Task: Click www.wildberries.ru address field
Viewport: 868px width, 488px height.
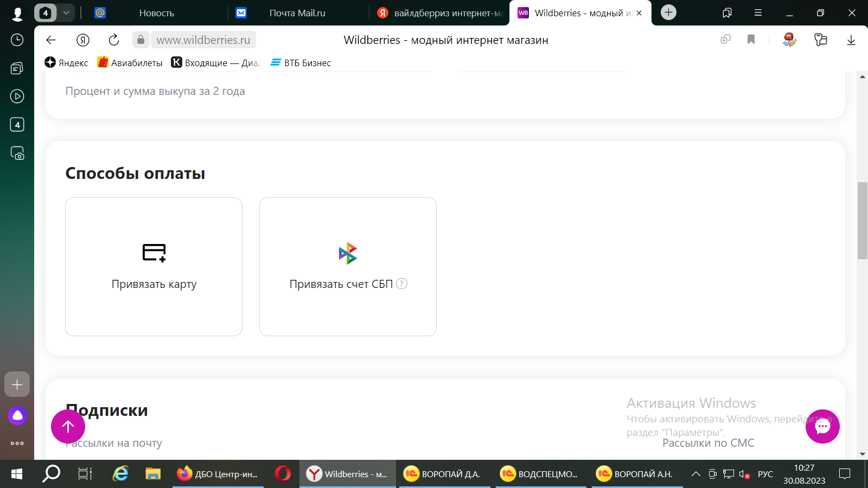Action: 203,40
